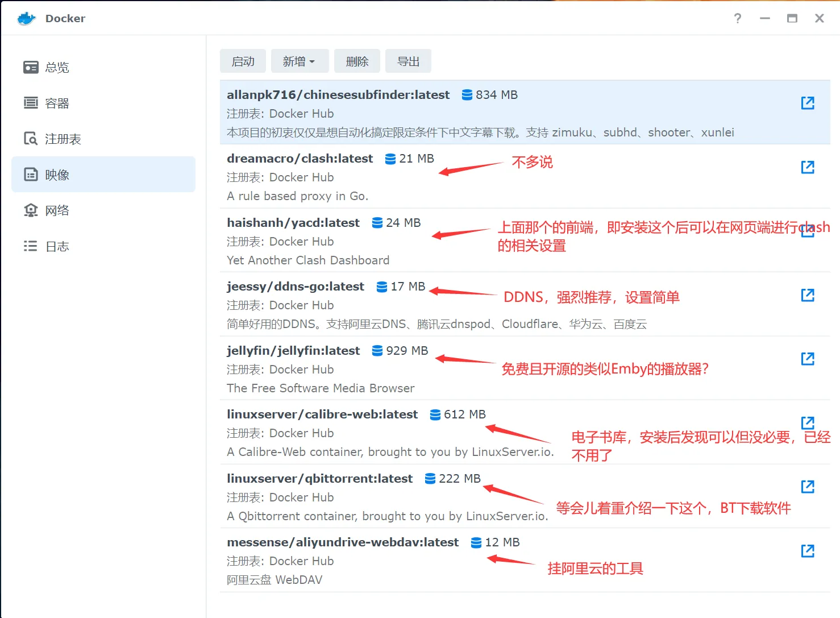Screen dimensions: 840x618
Task: Click 注册表: Docker Hub under jellyfin/jellyfin
Action: [x=280, y=370]
